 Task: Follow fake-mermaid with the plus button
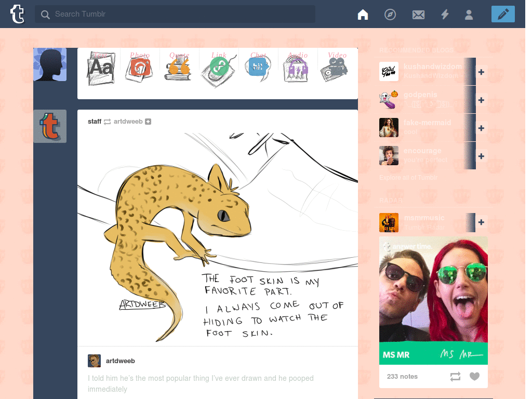click(x=481, y=128)
